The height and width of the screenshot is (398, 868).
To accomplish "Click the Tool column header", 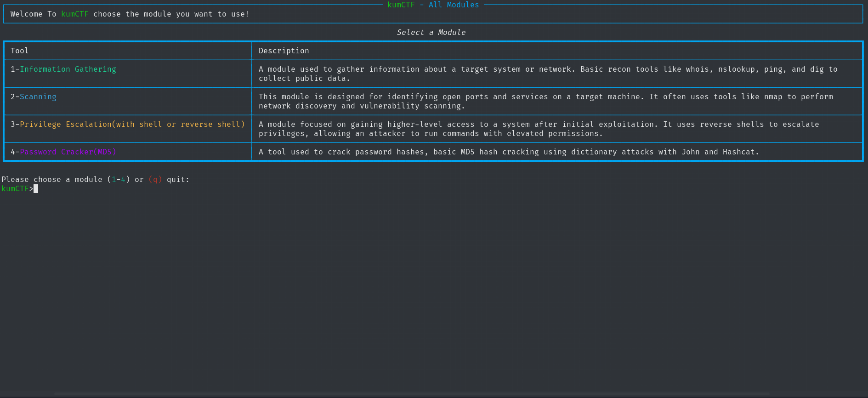I will point(20,51).
